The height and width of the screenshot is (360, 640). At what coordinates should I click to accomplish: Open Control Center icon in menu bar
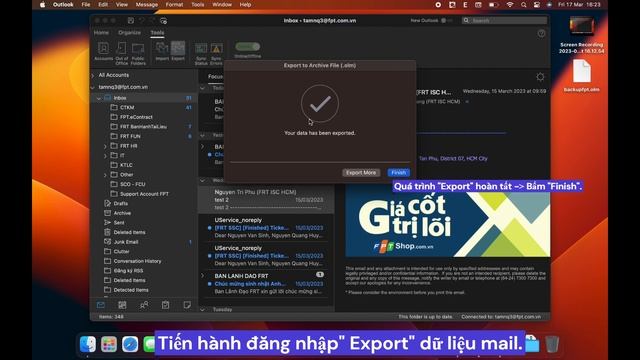(537, 5)
